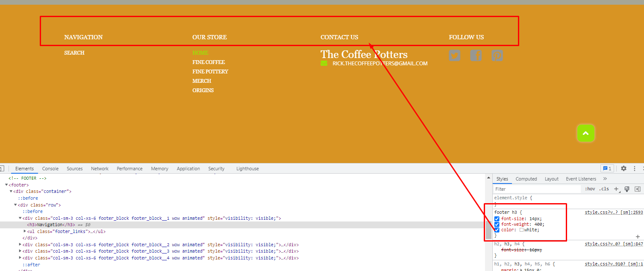Open DevTools settings gear
The image size is (644, 271).
tap(623, 169)
